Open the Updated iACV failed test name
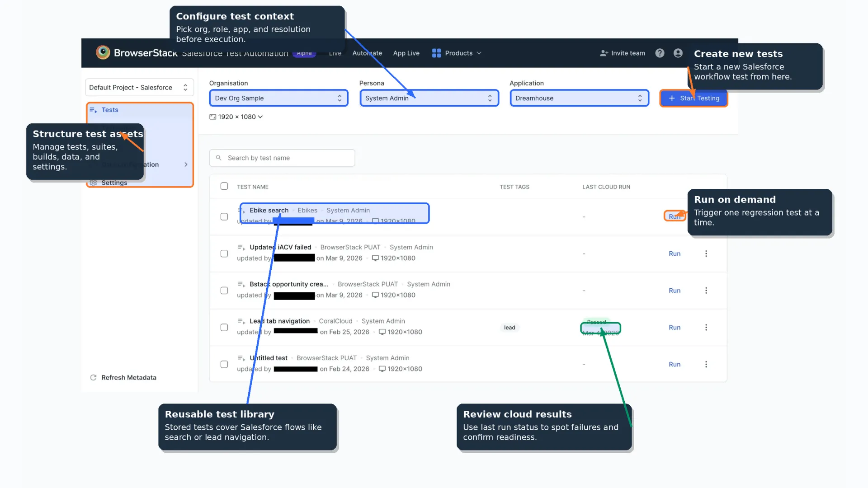 pos(280,247)
